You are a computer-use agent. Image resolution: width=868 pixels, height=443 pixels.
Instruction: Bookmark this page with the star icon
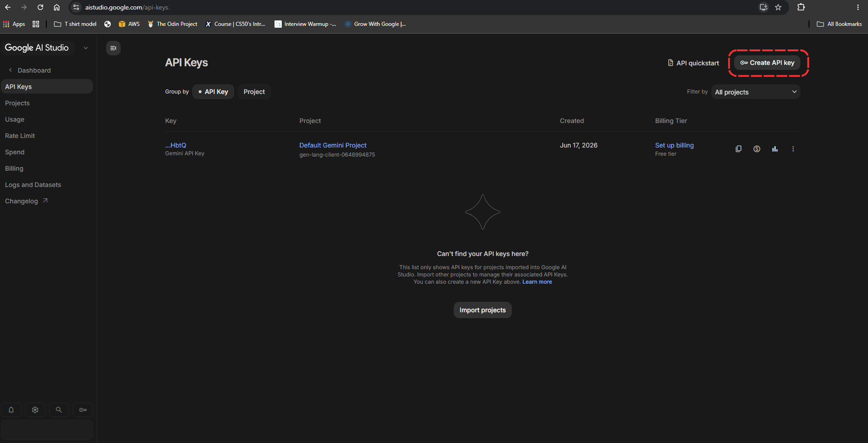pos(778,7)
